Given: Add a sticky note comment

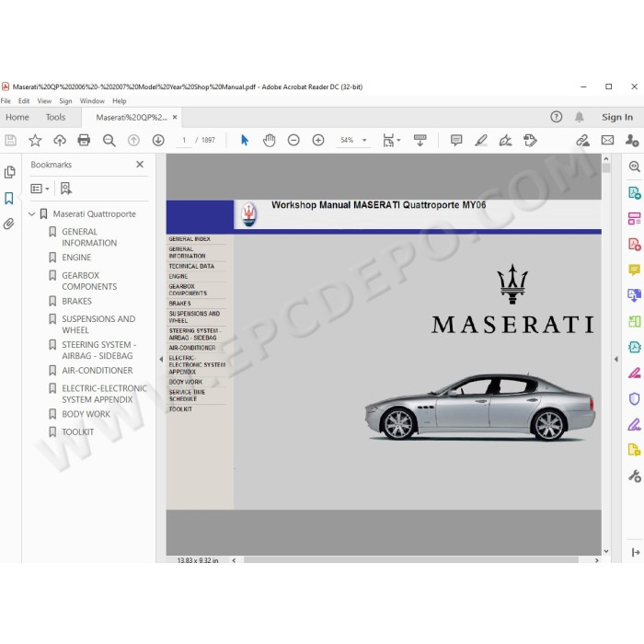Looking at the screenshot, I should [456, 141].
